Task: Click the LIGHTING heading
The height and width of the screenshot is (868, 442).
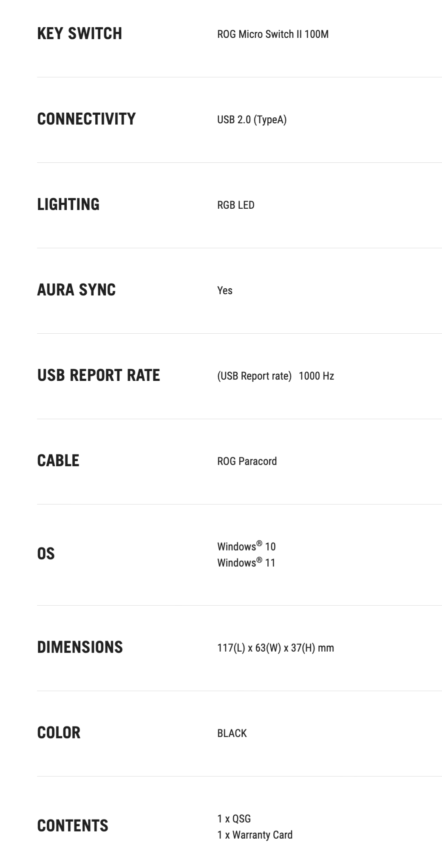Action: 68,204
